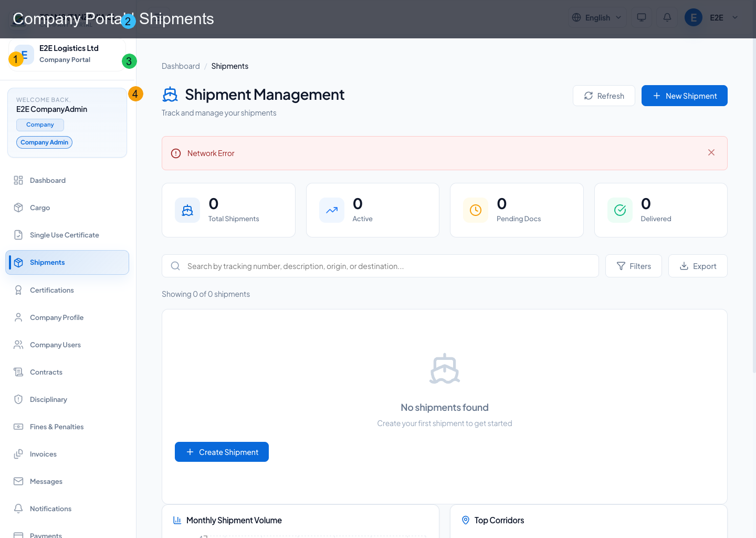The image size is (756, 538).
Task: Click the Dashboard breadcrumb link
Action: 181,66
